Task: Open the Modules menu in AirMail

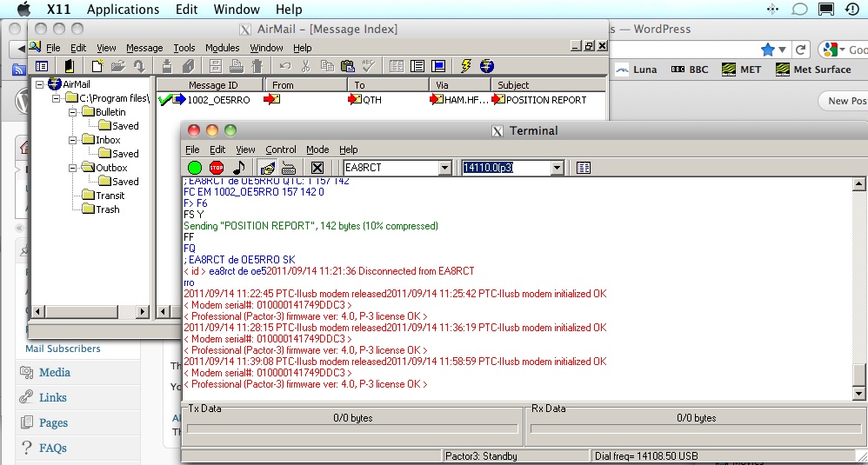Action: click(222, 48)
